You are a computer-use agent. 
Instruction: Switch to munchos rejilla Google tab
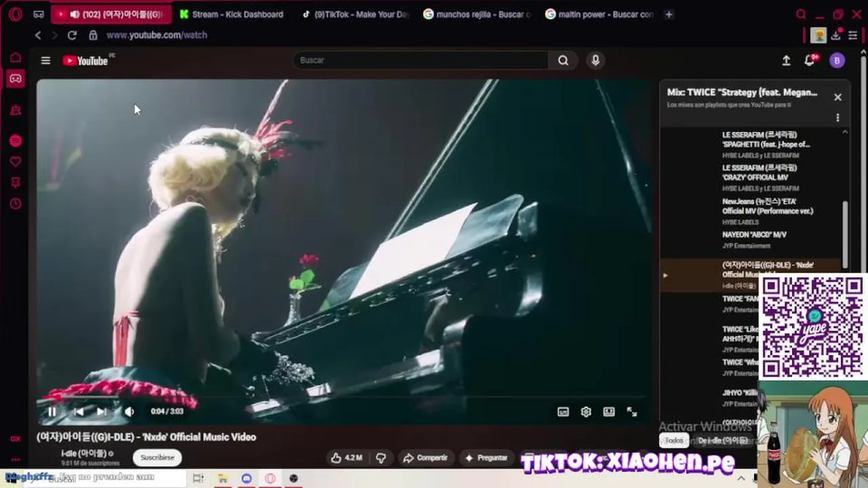(477, 14)
